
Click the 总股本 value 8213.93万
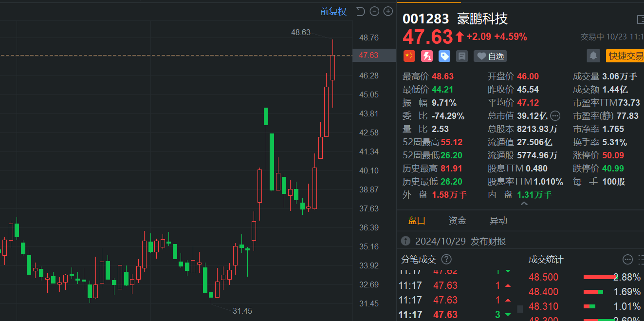point(537,129)
